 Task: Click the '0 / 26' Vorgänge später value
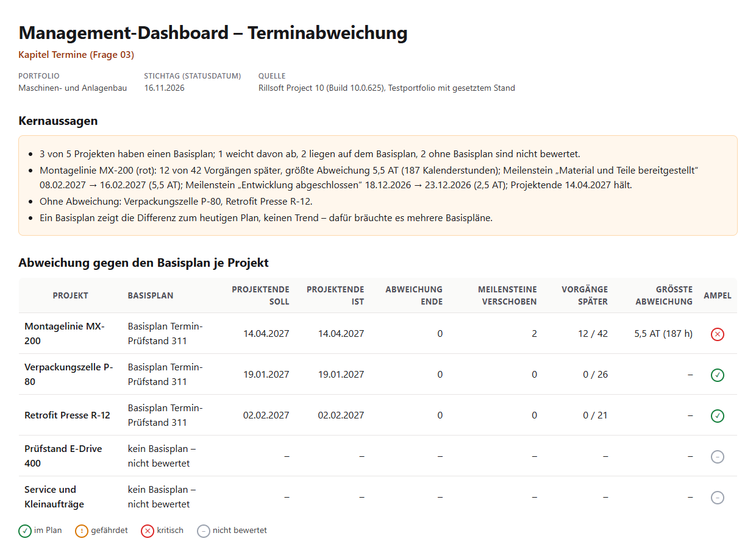pos(596,375)
